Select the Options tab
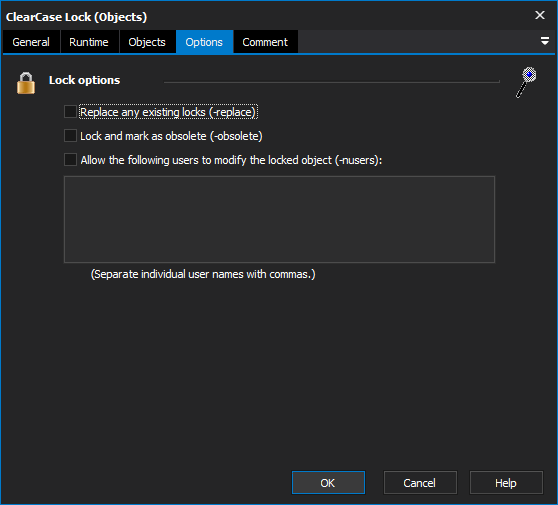Screen dimensions: 558x505 click(204, 42)
